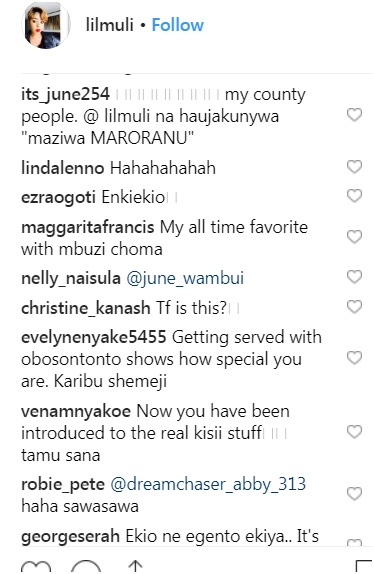Open the lilmuli username in the header
Viewport: 374px width, 574px height.
pyautogui.click(x=109, y=25)
